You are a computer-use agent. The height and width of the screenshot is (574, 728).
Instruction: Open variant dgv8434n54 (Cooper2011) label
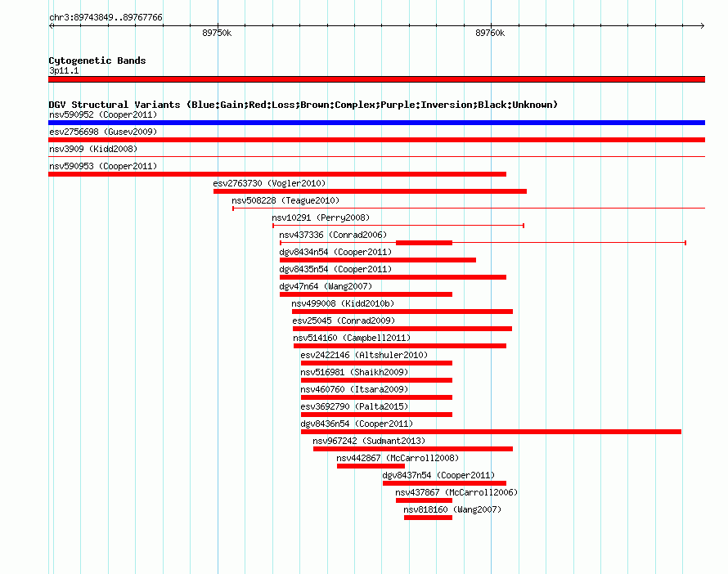335,252
